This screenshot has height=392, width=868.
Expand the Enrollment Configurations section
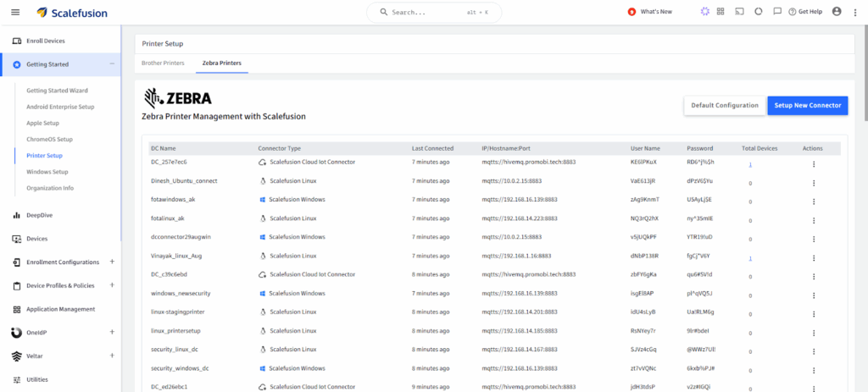point(112,262)
